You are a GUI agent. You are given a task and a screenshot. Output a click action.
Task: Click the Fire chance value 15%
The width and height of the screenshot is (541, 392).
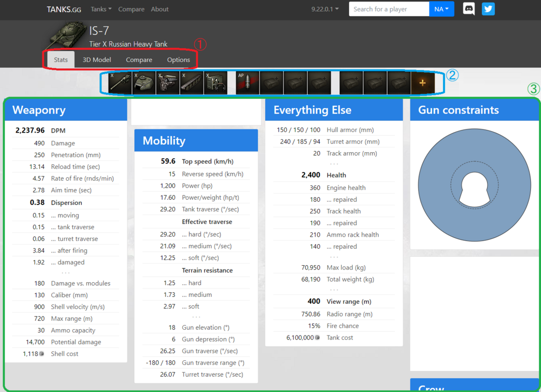click(314, 326)
